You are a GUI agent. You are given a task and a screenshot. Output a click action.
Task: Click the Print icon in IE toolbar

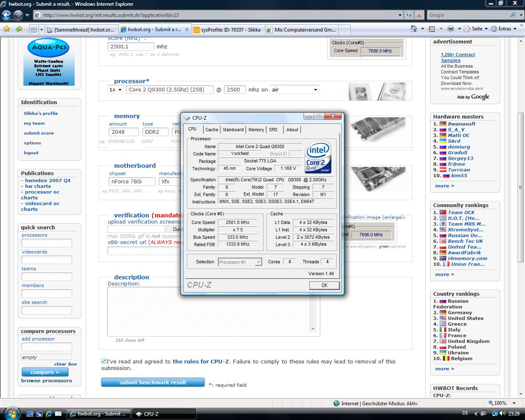[x=451, y=29]
